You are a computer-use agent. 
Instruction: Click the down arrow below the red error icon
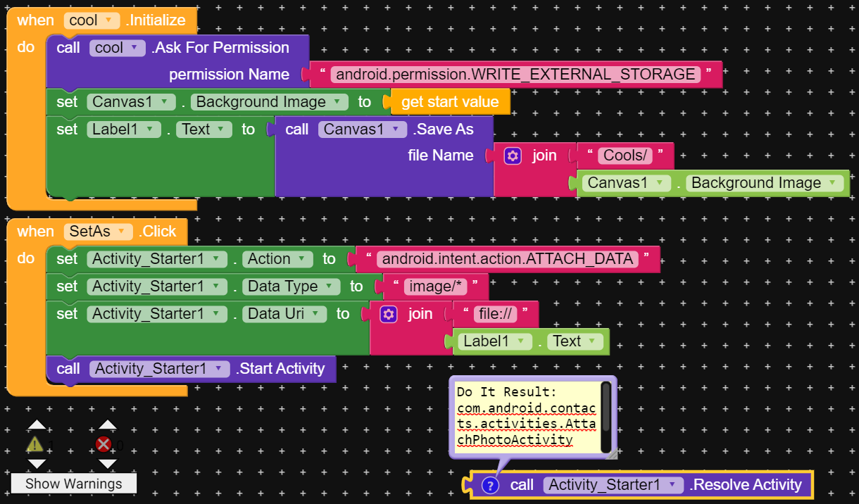tap(107, 464)
